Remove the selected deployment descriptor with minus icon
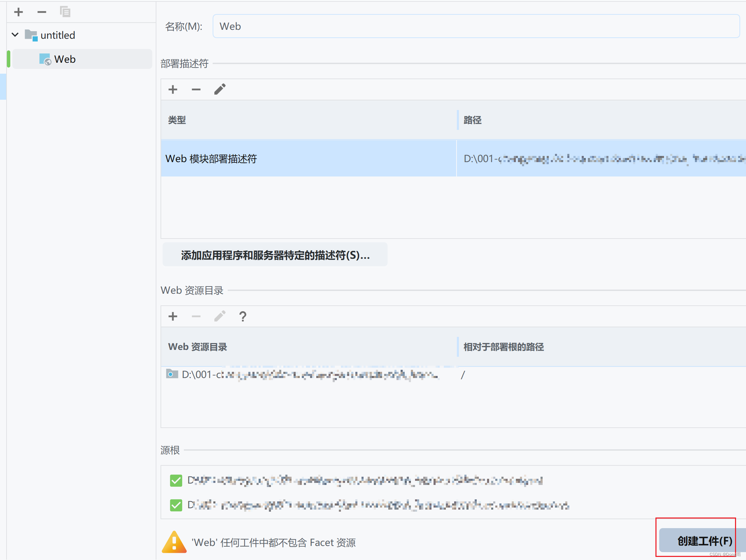Viewport: 746px width, 560px height. coord(196,89)
